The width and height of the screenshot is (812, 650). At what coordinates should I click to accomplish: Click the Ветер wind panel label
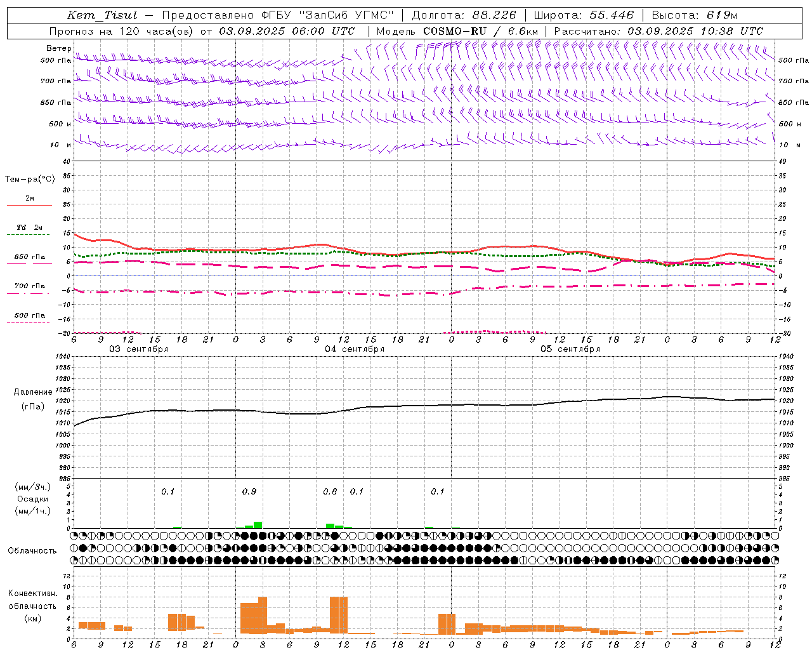coord(59,48)
